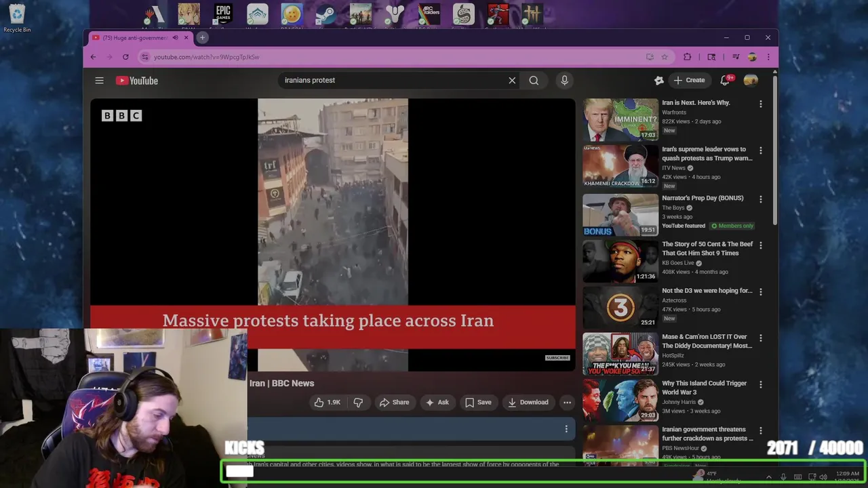This screenshot has width=868, height=488.
Task: Open the 50 Cent video thumbnail
Action: coord(620,261)
